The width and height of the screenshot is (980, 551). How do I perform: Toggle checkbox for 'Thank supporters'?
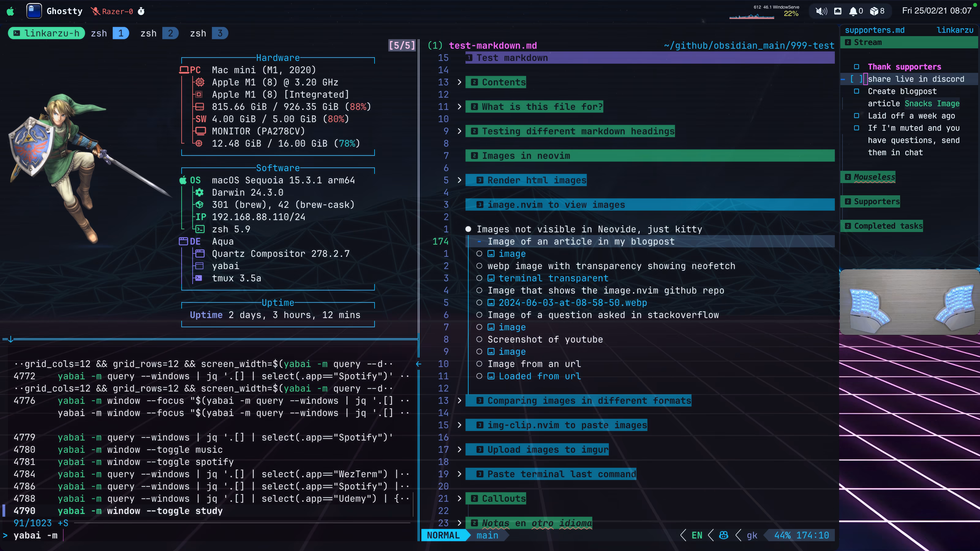pyautogui.click(x=856, y=67)
